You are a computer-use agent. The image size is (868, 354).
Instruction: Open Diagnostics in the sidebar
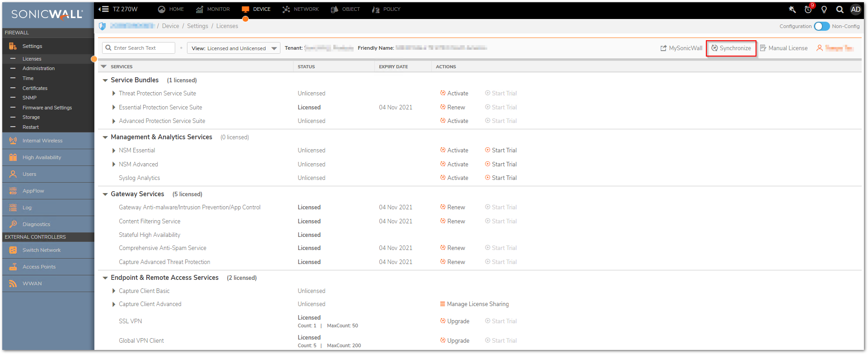point(36,224)
